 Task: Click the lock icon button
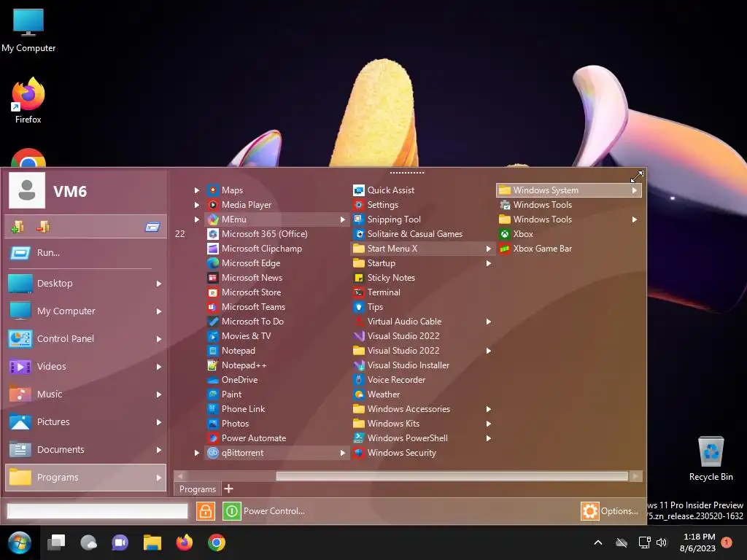(206, 511)
